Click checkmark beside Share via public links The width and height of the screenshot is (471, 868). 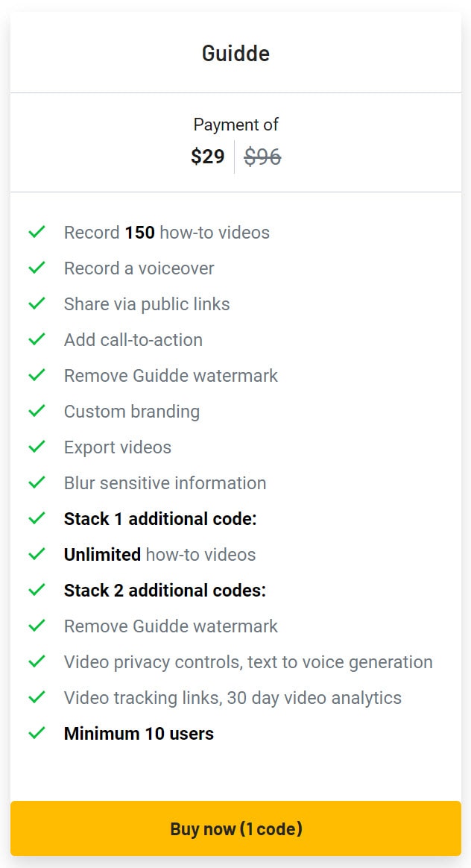(37, 304)
